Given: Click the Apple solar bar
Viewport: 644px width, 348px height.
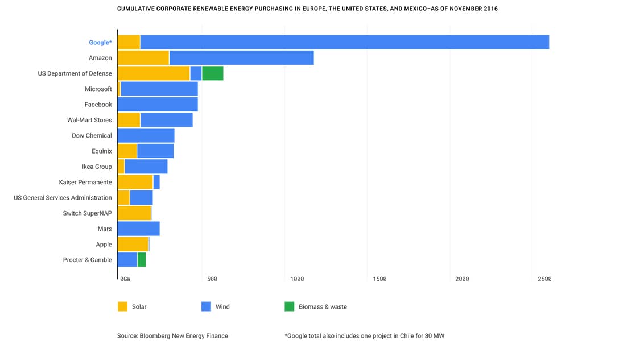Looking at the screenshot, I should (133, 244).
